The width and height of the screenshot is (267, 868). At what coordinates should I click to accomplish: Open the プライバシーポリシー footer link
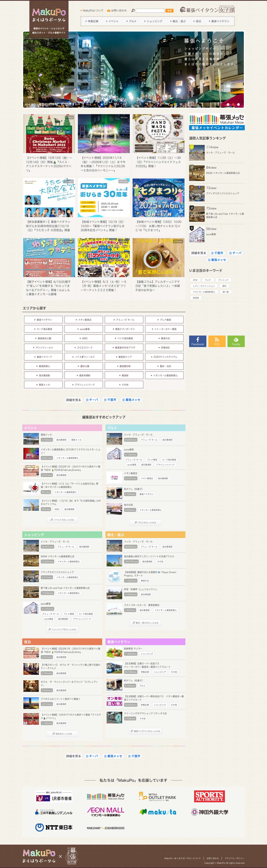[235, 858]
